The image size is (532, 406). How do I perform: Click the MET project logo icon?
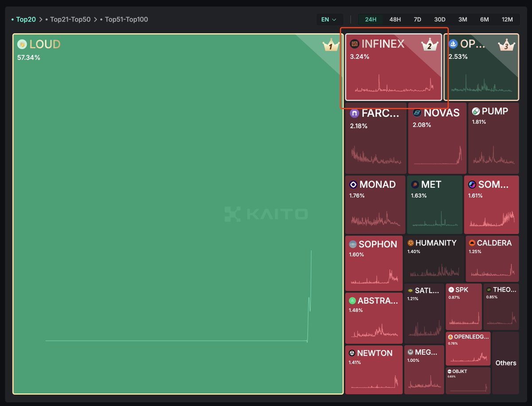415,185
